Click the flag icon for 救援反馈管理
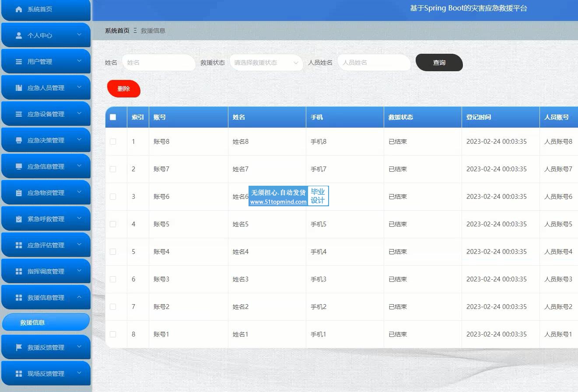578x392 pixels. pos(19,347)
